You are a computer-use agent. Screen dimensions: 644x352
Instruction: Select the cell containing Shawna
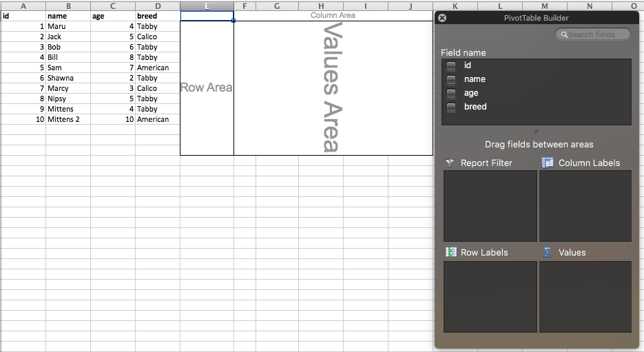click(x=68, y=78)
